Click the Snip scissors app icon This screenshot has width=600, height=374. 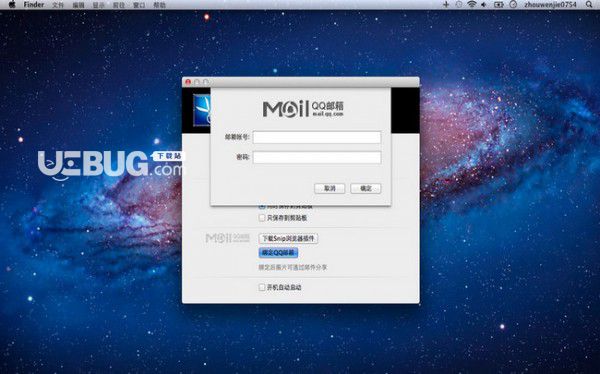(202, 110)
